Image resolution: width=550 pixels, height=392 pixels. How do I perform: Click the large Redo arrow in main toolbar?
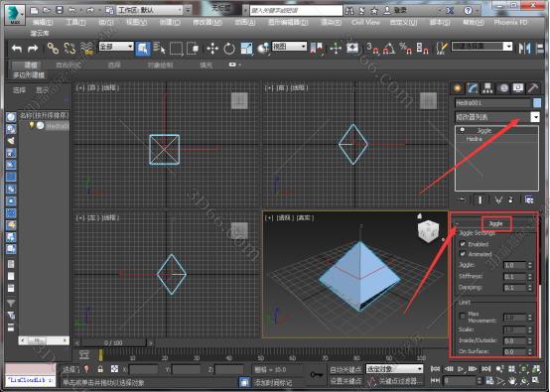point(33,49)
